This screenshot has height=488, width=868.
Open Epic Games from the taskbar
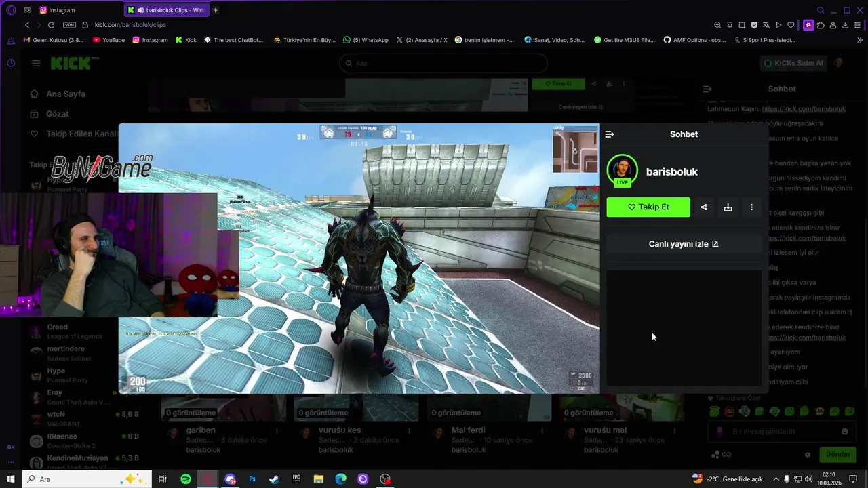pos(296,479)
